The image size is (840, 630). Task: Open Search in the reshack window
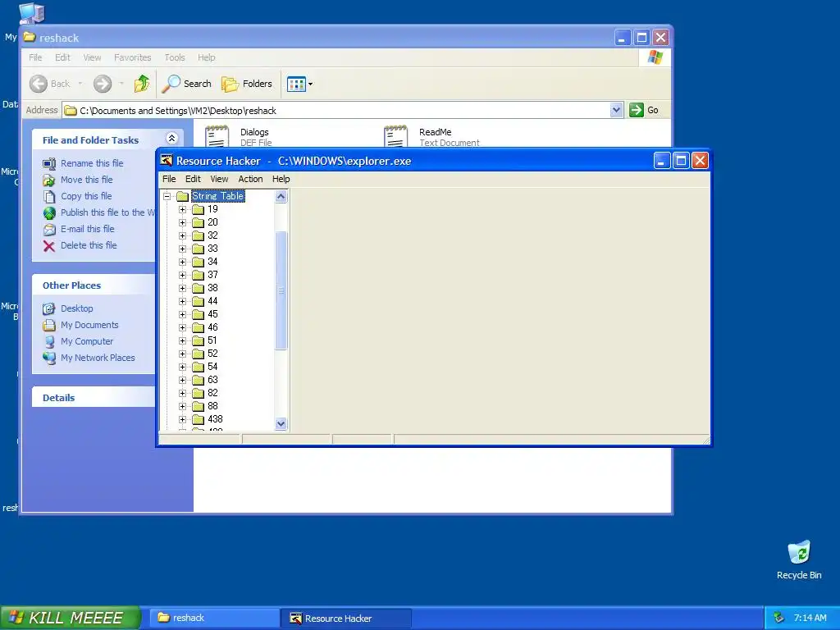click(x=186, y=84)
